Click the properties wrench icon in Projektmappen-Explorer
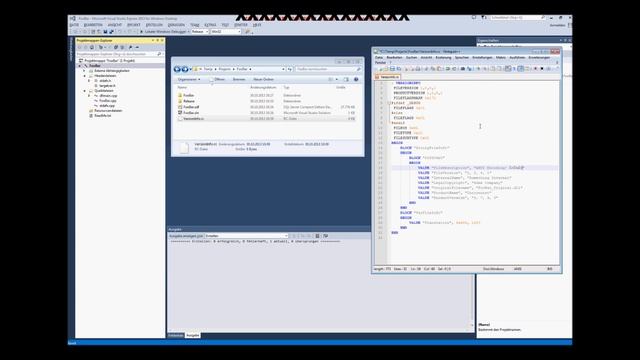This screenshot has width=640, height=360. click(130, 47)
